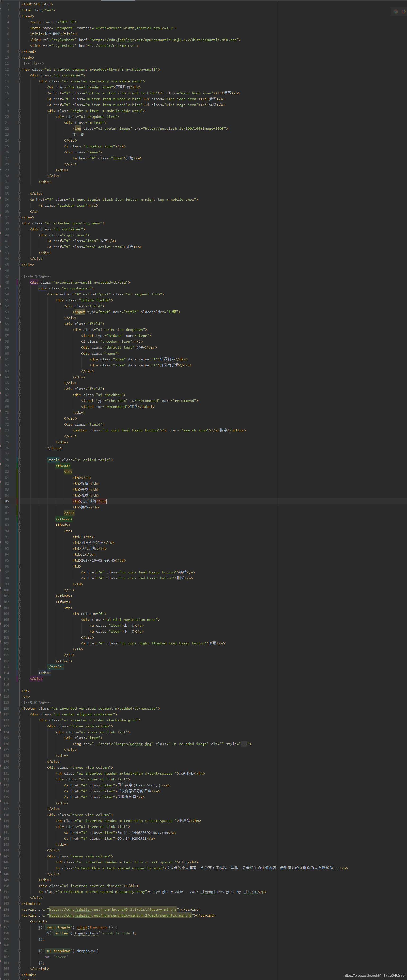
Task: Click the <td>2017-10-02 09:45</td> cell line
Action: click(x=99, y=560)
